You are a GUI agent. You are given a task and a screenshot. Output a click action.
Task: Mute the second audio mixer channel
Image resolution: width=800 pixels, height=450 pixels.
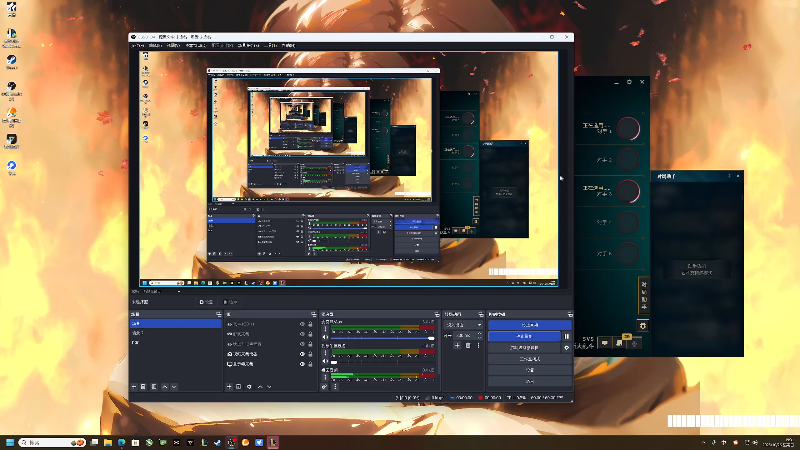[x=325, y=361]
